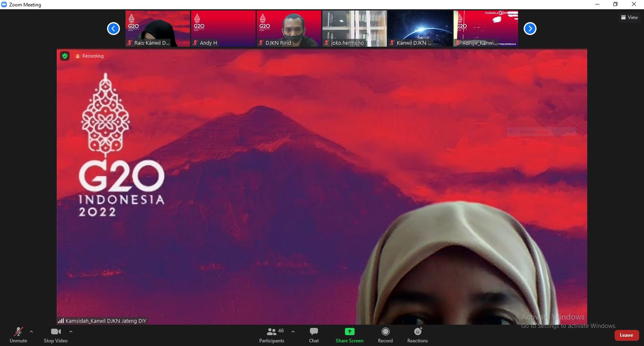644x346 pixels.
Task: Select Kanwil DJKN ... earth-background thumbnail
Action: [420, 29]
